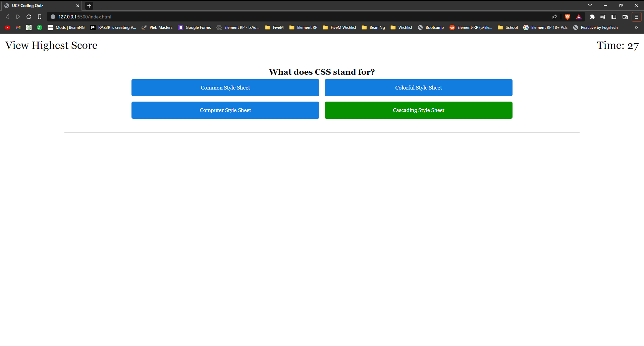
Task: Restore down the browser window
Action: coord(621,5)
